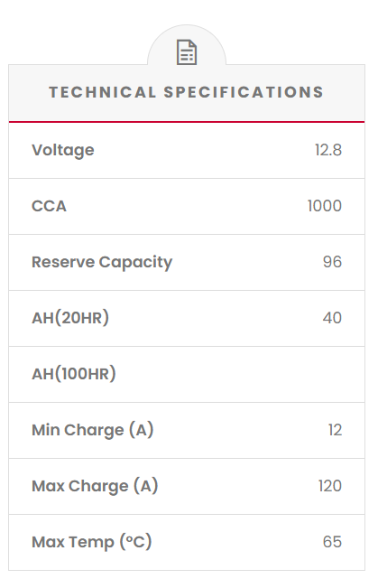The image size is (378, 588).
Task: Click the document icon above the table
Action: (x=187, y=52)
